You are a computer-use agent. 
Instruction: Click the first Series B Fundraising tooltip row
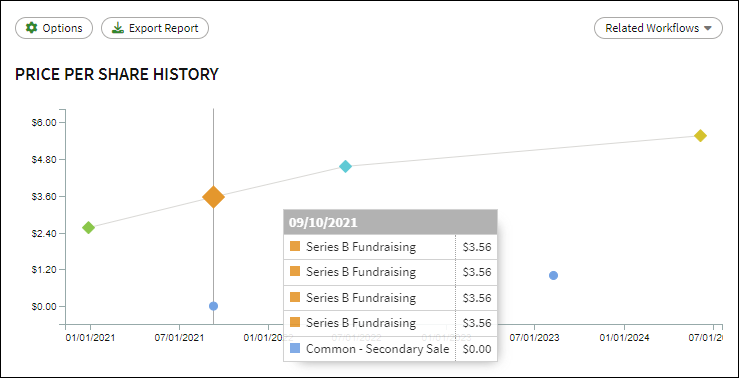tap(390, 247)
